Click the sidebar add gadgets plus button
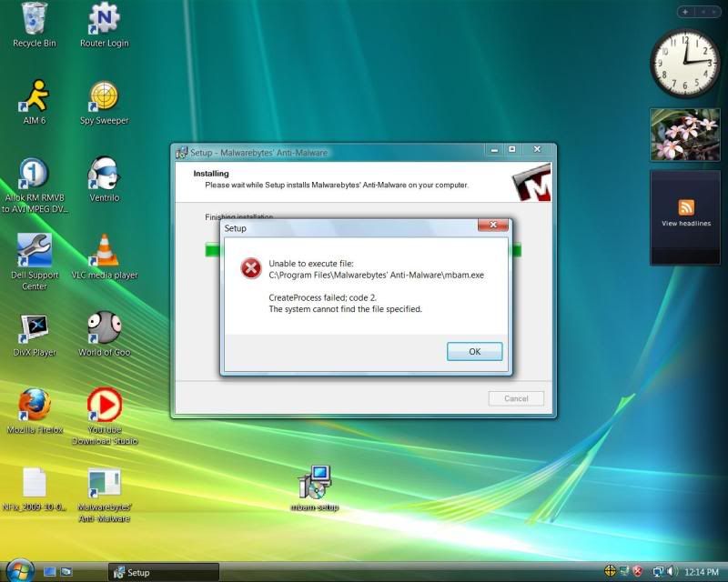This screenshot has width=728, height=582. 685,12
